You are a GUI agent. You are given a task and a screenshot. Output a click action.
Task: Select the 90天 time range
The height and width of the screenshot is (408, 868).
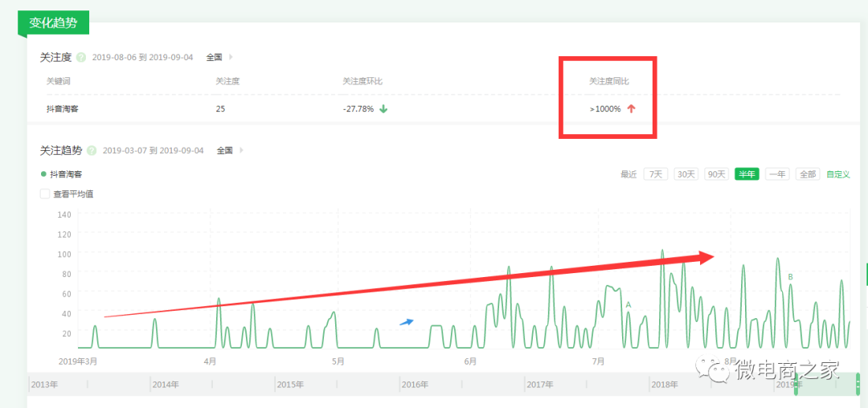click(716, 174)
